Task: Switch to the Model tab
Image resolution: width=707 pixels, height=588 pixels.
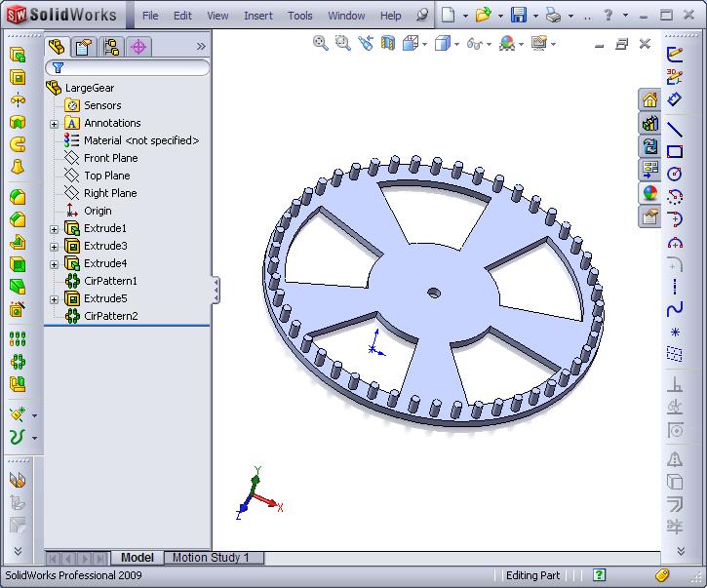Action: click(x=137, y=558)
